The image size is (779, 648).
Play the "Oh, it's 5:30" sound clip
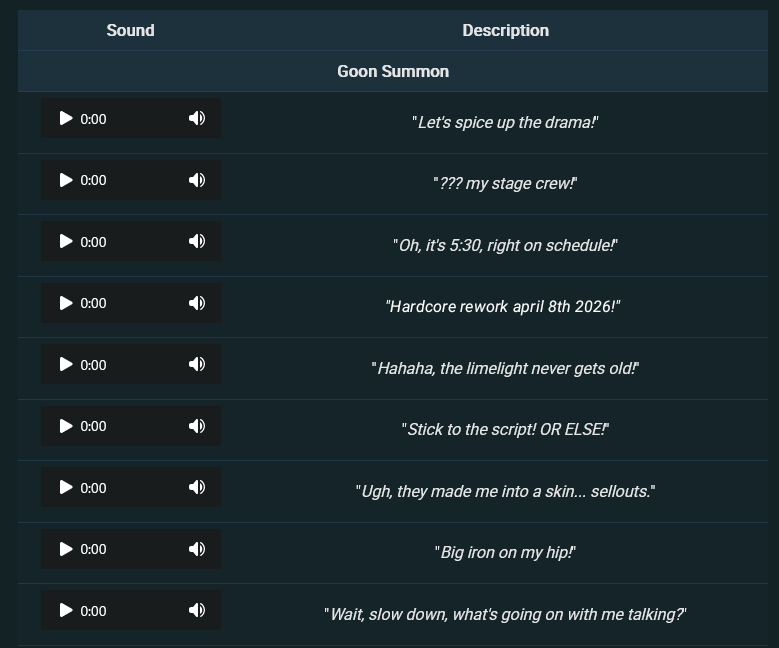[x=66, y=242]
